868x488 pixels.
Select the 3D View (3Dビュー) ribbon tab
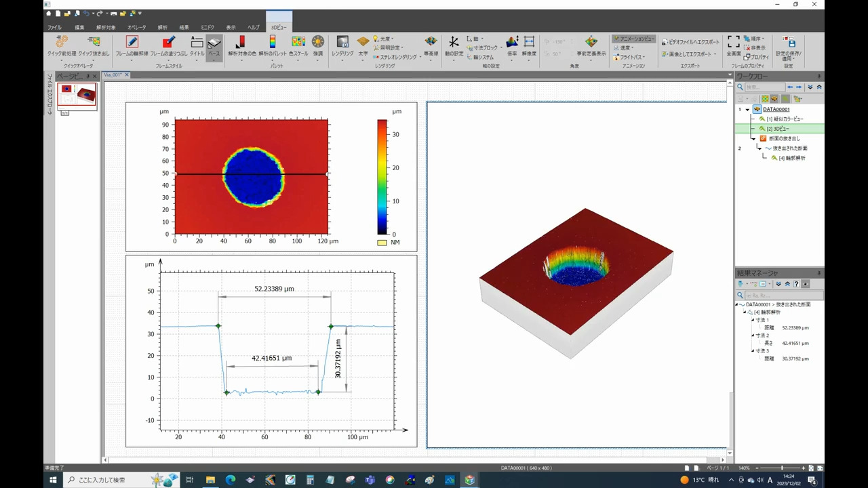point(279,27)
